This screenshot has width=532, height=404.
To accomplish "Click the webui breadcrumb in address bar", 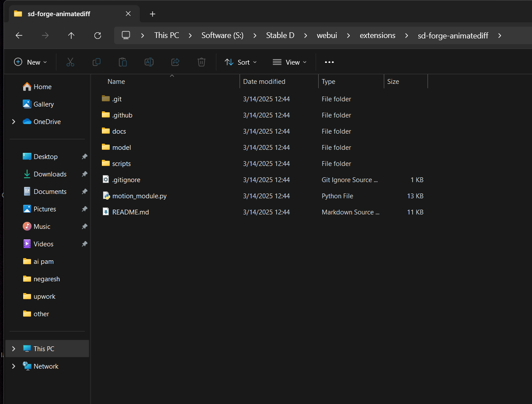I will pos(327,35).
